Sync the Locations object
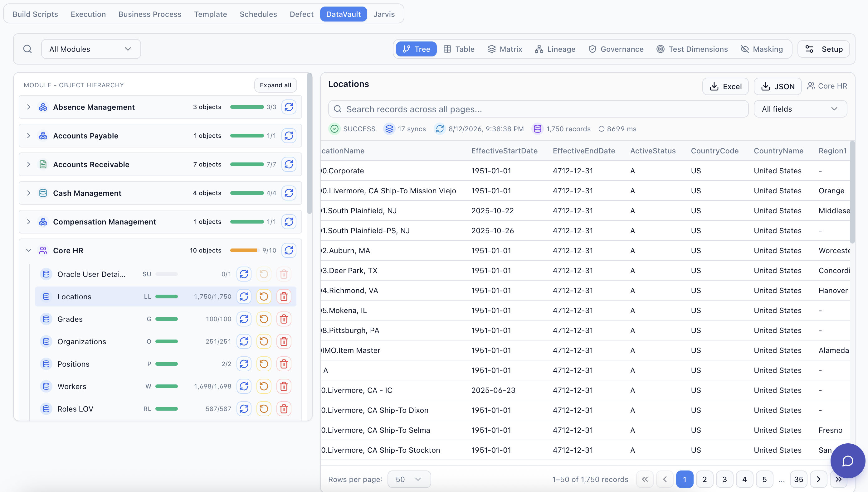 244,297
